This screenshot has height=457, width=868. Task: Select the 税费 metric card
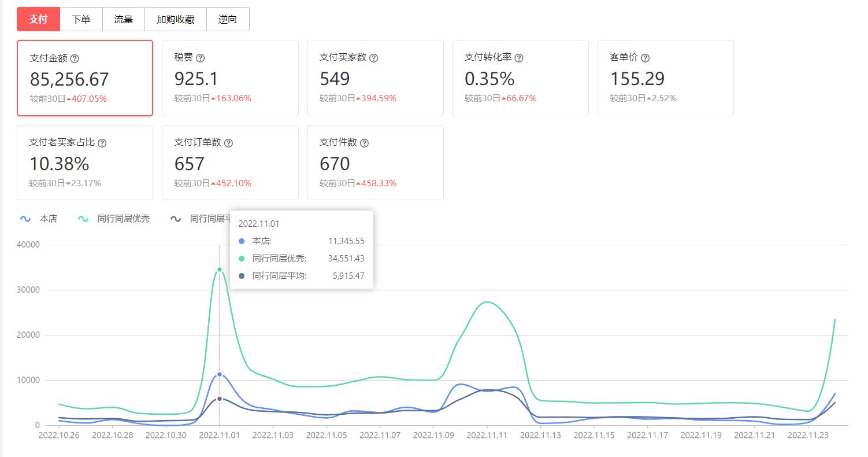click(x=230, y=78)
